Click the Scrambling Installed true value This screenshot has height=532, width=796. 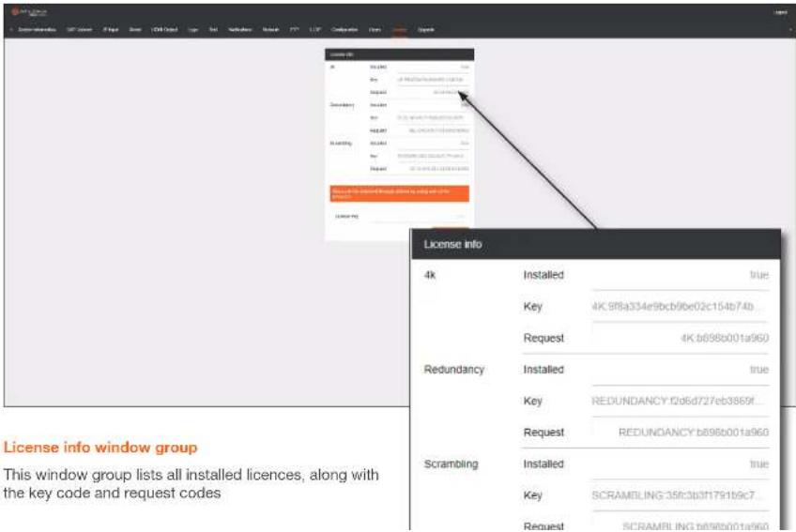click(759, 464)
